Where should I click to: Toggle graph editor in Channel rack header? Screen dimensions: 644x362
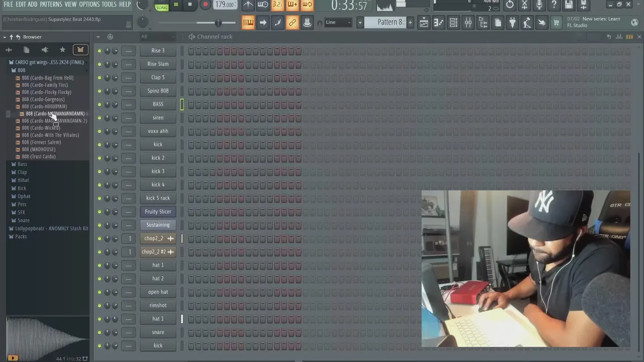point(619,37)
